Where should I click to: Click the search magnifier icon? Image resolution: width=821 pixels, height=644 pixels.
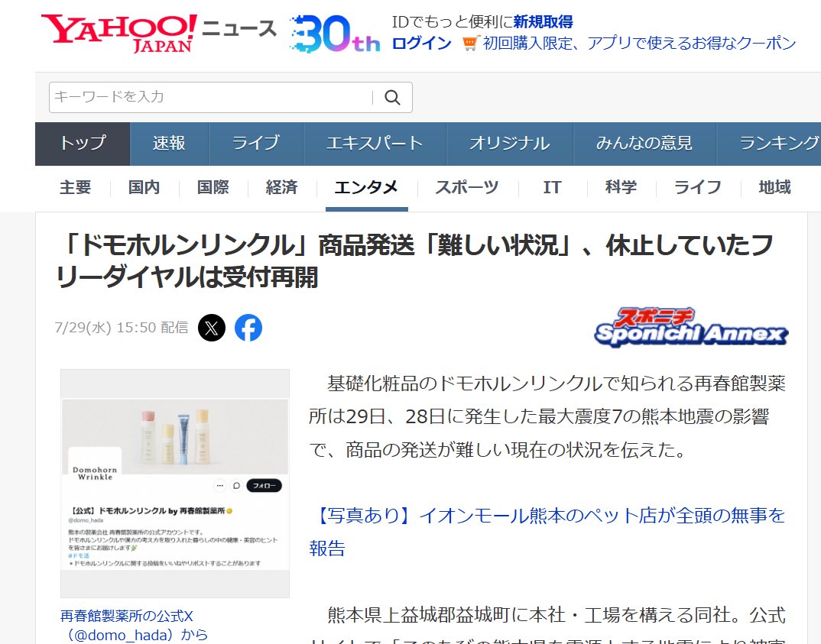[393, 97]
